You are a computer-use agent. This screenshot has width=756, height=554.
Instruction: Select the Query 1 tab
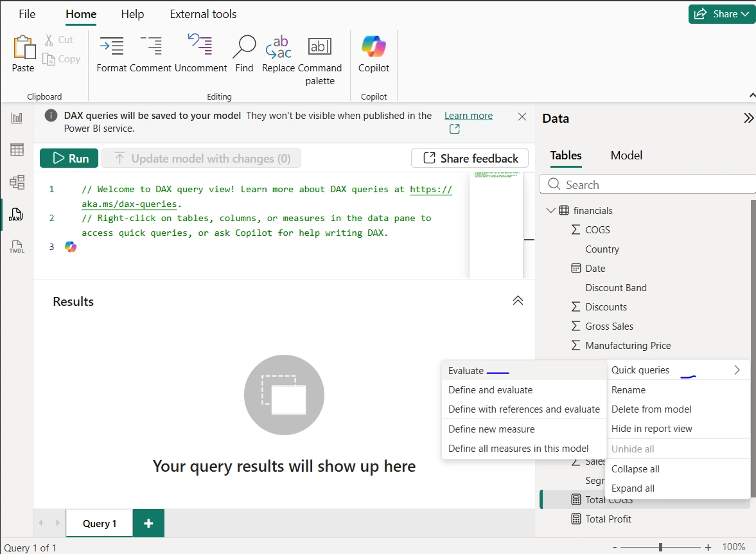click(100, 524)
